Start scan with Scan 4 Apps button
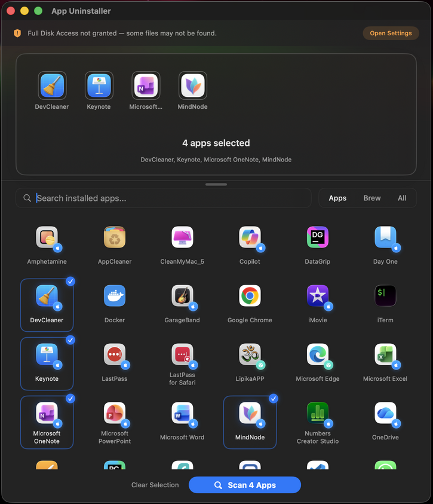Screen dimensions: 433x504 click(245, 485)
